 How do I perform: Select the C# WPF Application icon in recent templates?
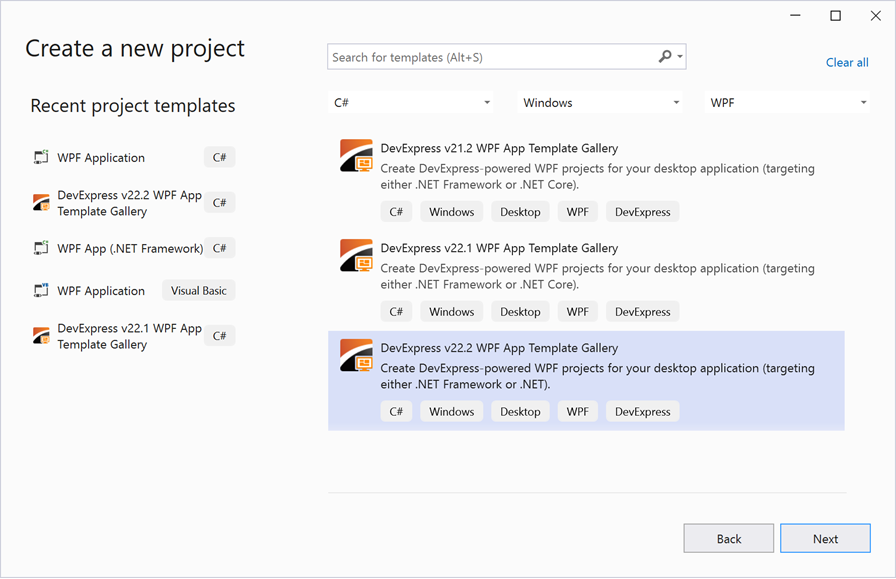[x=41, y=157]
